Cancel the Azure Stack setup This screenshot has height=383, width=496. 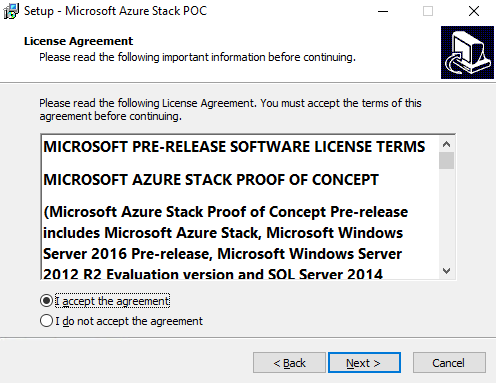click(449, 363)
